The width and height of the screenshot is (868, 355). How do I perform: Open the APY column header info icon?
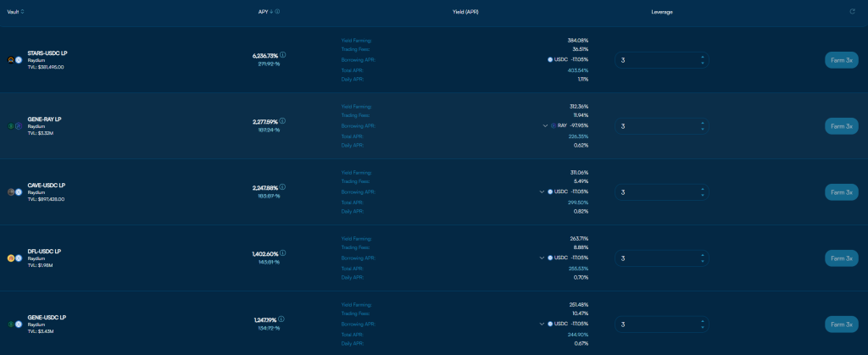coord(277,12)
